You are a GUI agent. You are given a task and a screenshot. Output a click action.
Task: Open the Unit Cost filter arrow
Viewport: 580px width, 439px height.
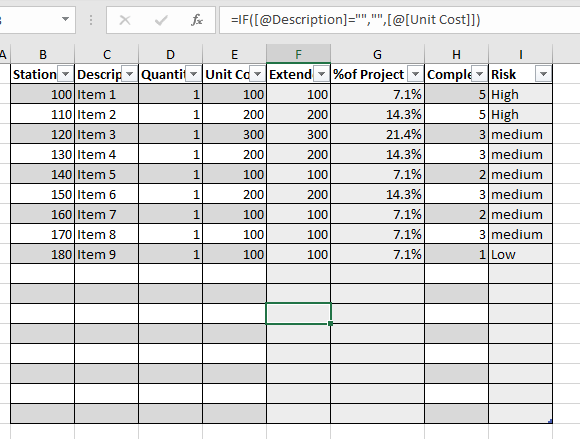(x=257, y=74)
